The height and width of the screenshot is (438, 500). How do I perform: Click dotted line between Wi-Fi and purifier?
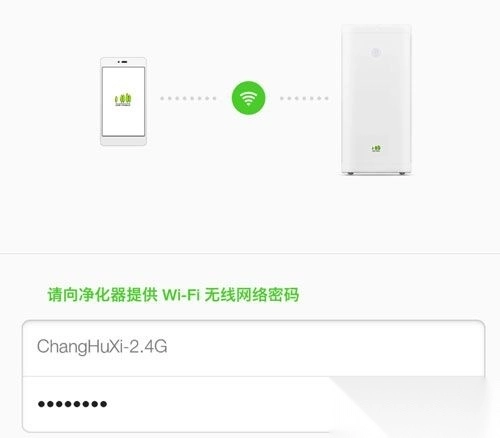(304, 98)
